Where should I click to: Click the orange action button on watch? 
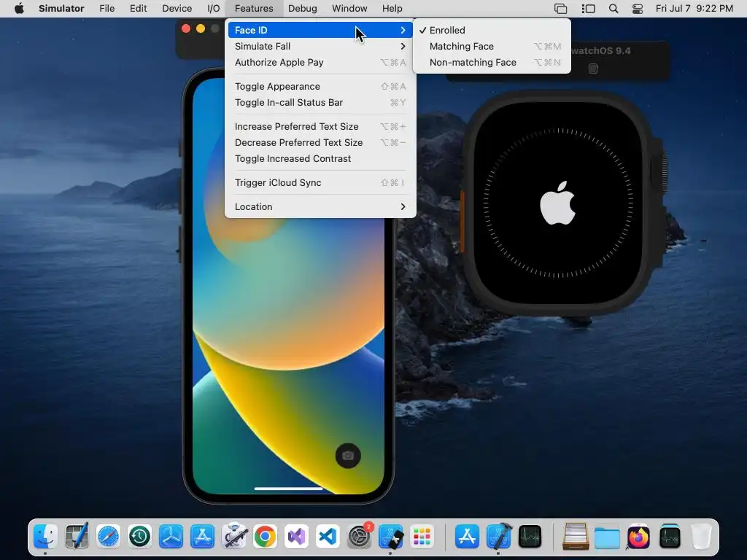click(x=462, y=222)
